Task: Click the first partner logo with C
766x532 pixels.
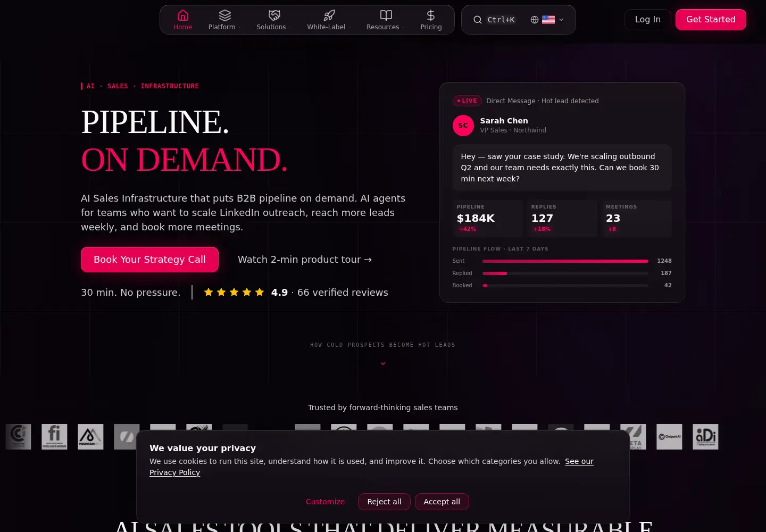Action: 18,437
